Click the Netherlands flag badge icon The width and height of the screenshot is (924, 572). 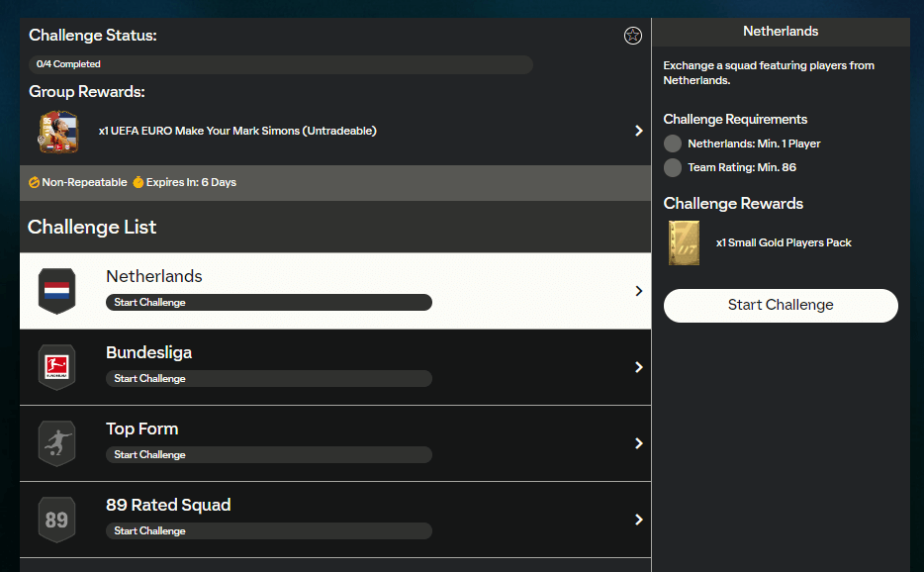click(56, 291)
